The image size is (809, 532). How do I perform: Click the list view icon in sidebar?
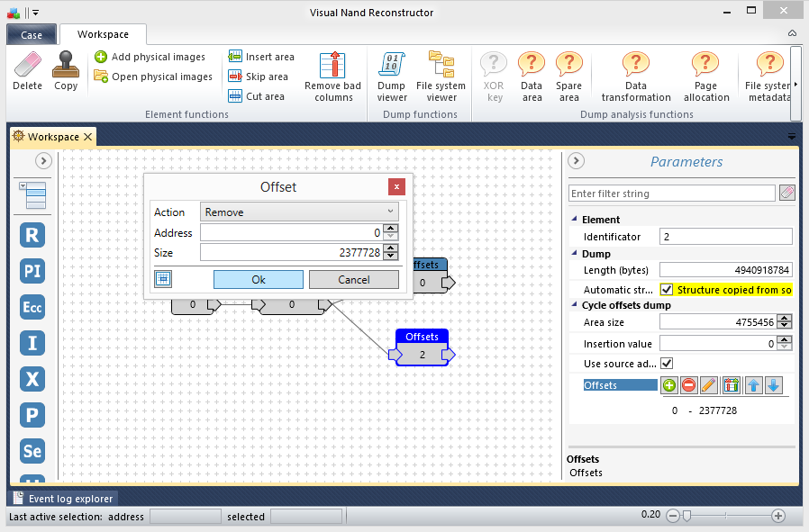point(33,194)
